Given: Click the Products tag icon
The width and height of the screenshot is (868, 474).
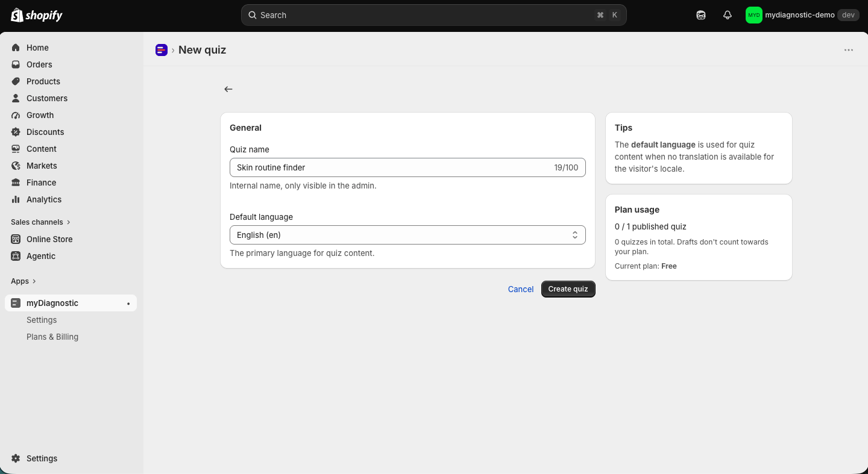Looking at the screenshot, I should pyautogui.click(x=16, y=81).
